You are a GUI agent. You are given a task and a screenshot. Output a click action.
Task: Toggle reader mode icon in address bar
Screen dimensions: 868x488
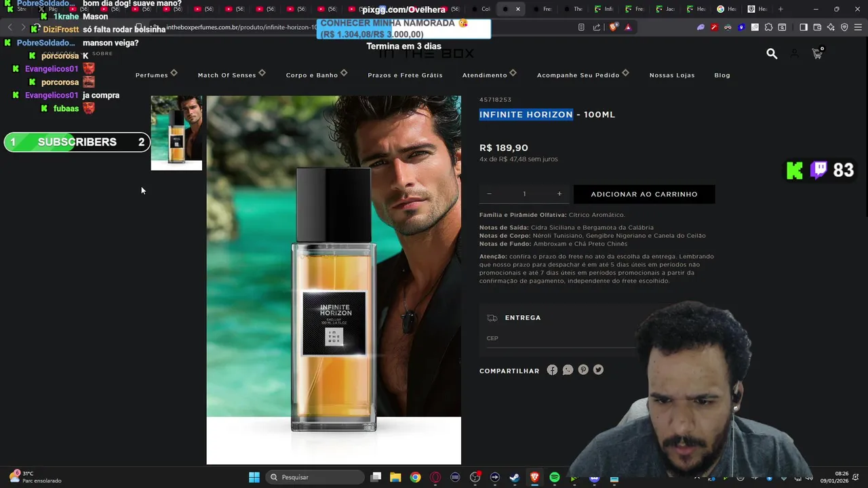[581, 27]
